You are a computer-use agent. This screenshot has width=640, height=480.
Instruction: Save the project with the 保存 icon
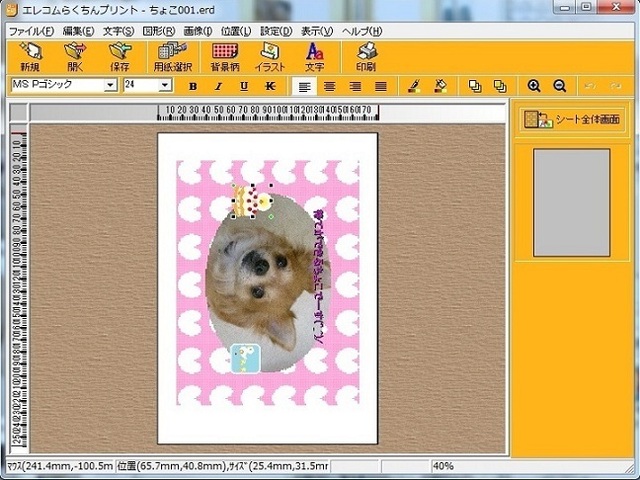pyautogui.click(x=120, y=56)
